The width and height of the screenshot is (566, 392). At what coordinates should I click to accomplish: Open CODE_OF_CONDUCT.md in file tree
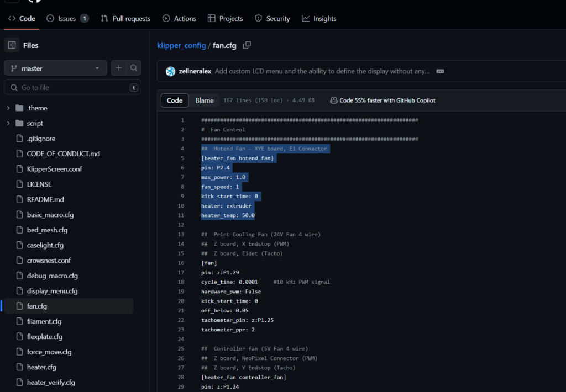click(63, 153)
